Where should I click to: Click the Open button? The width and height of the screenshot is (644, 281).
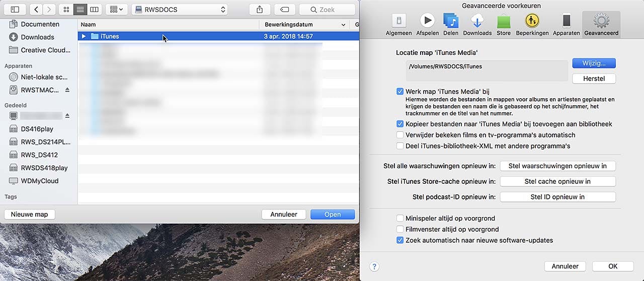coord(333,214)
